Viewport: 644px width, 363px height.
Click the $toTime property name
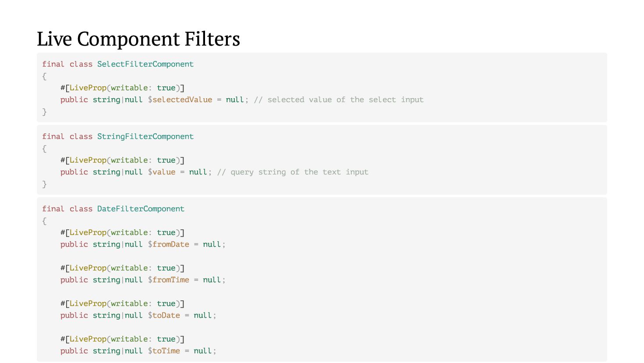point(164,351)
